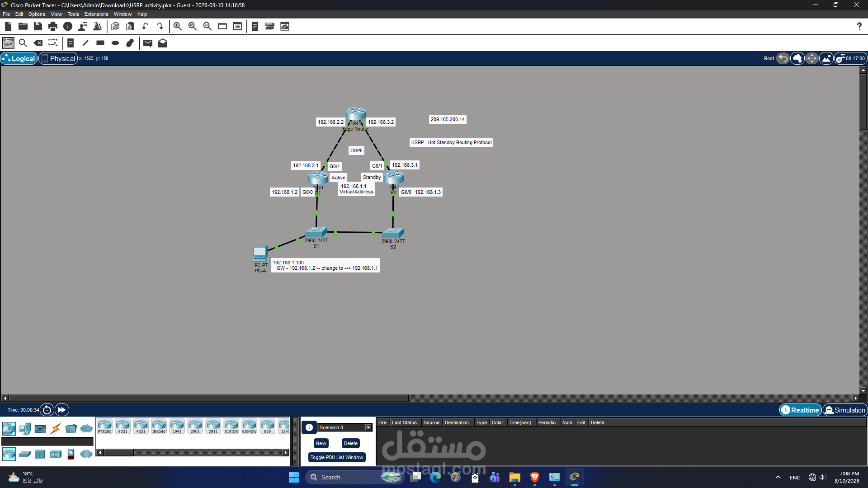This screenshot has width=868, height=488.
Task: Open the PC-A computer device
Action: pyautogui.click(x=260, y=254)
